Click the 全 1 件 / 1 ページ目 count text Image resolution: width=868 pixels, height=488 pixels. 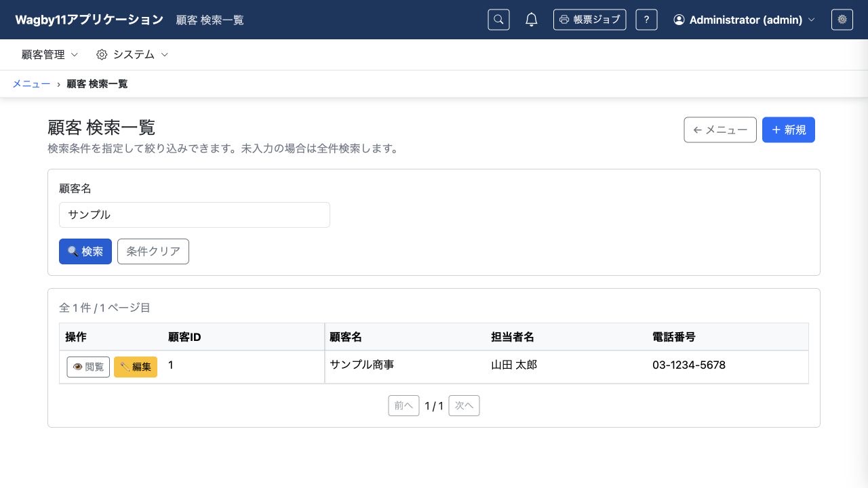coord(104,308)
